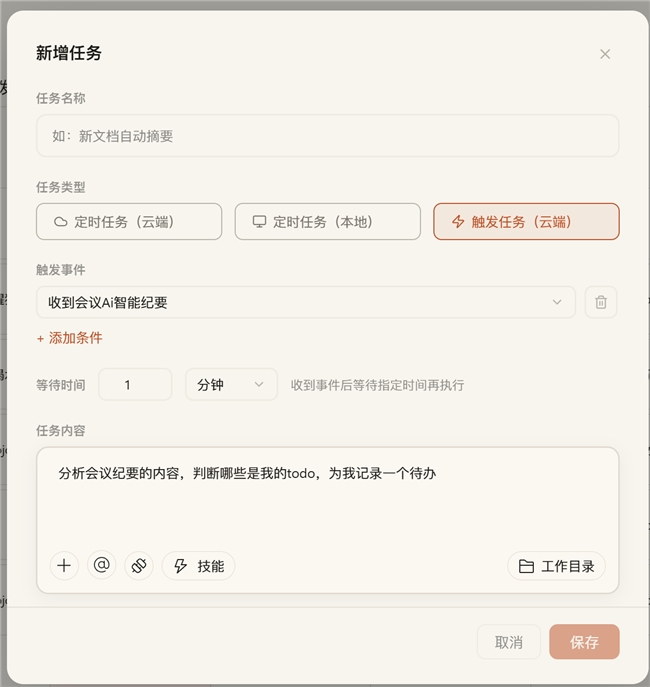The height and width of the screenshot is (687, 650).
Task: Open the 工作目录 folder button
Action: click(x=556, y=566)
